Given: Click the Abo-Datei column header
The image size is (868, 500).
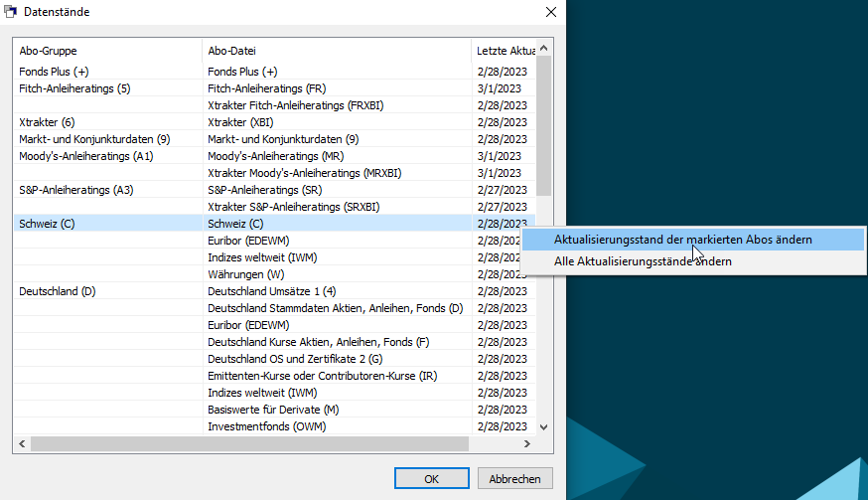Looking at the screenshot, I should click(x=336, y=51).
